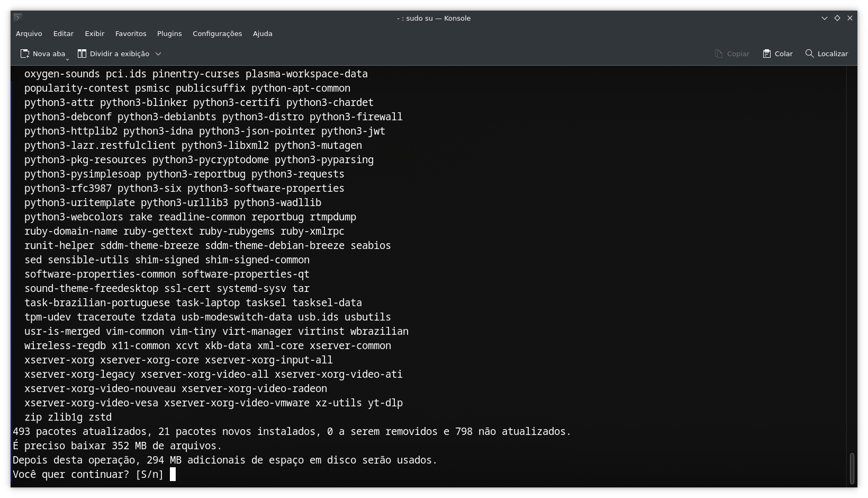Open the Configurações menu
868x498 pixels.
(217, 33)
